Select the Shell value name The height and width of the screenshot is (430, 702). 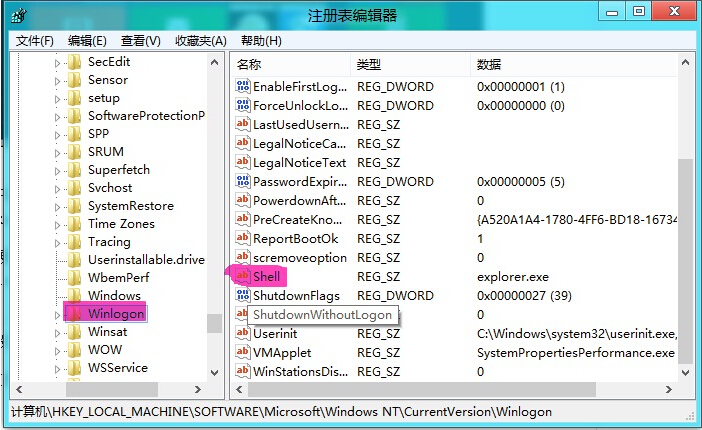point(266,276)
